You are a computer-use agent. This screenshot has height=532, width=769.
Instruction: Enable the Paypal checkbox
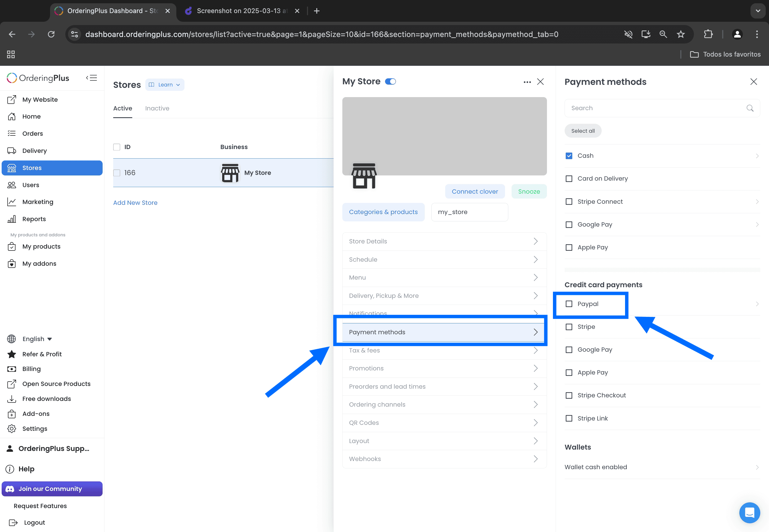569,304
